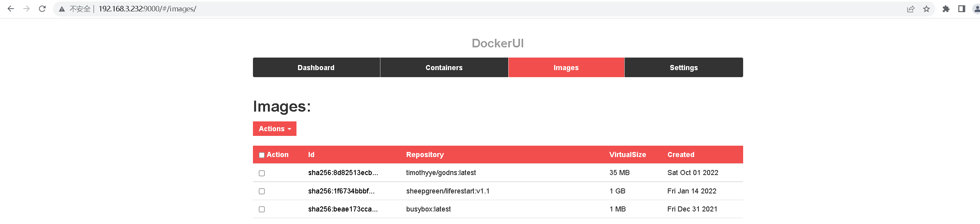Check the busybox:latest image checkbox
The image size is (980, 224).
(262, 209)
